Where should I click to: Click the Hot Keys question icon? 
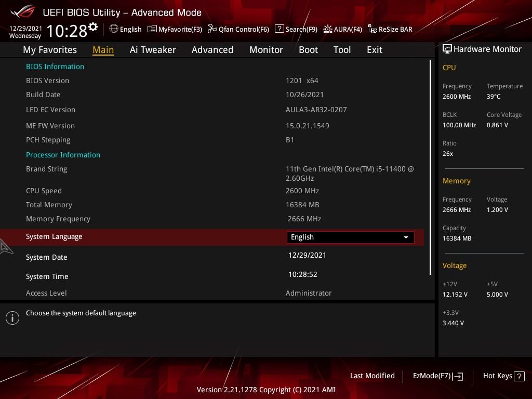coord(519,376)
